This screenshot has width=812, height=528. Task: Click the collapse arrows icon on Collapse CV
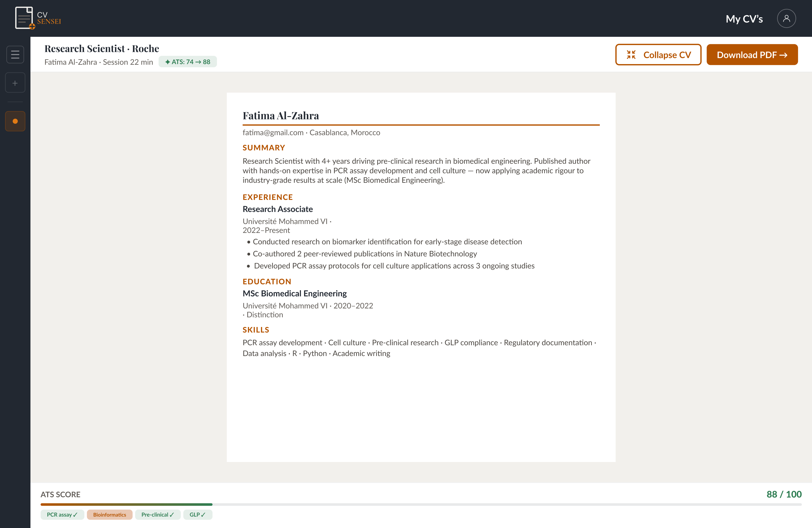coord(631,55)
